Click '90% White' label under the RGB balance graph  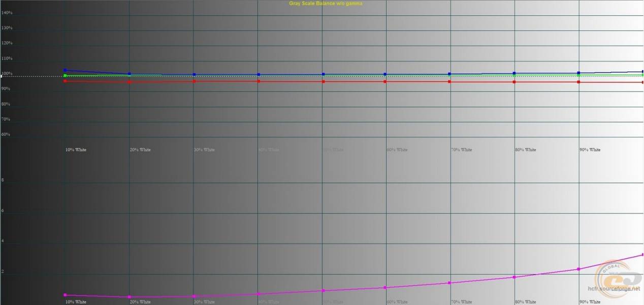click(590, 150)
